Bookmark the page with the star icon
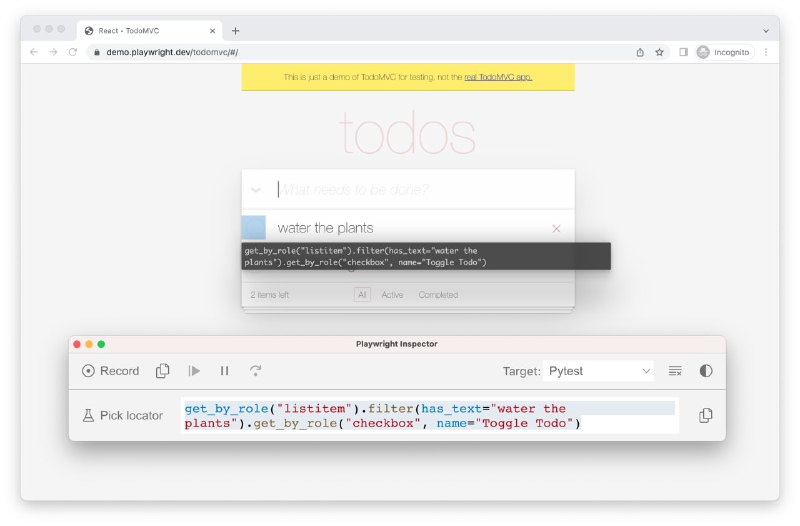The width and height of the screenshot is (800, 526). point(660,52)
